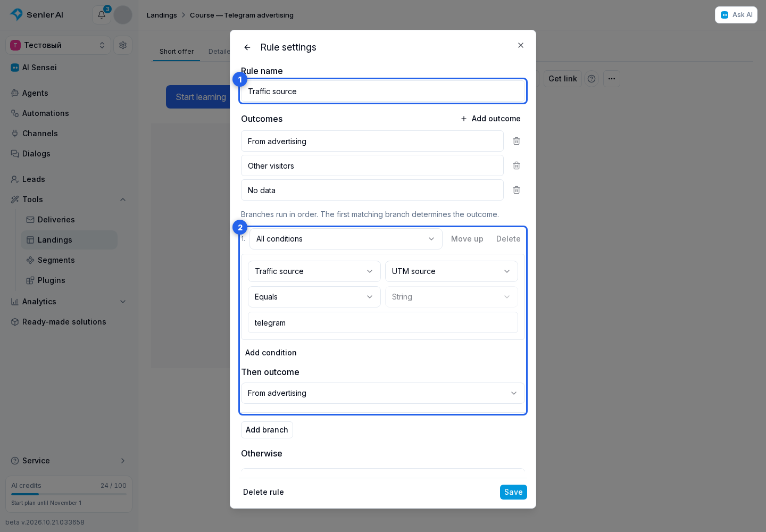Open the Тестовый workspace switcher
Viewport: 766px width, 532px height.
point(59,45)
